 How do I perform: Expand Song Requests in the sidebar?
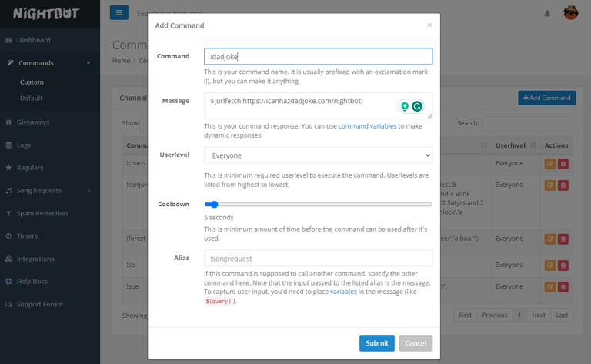click(x=49, y=190)
